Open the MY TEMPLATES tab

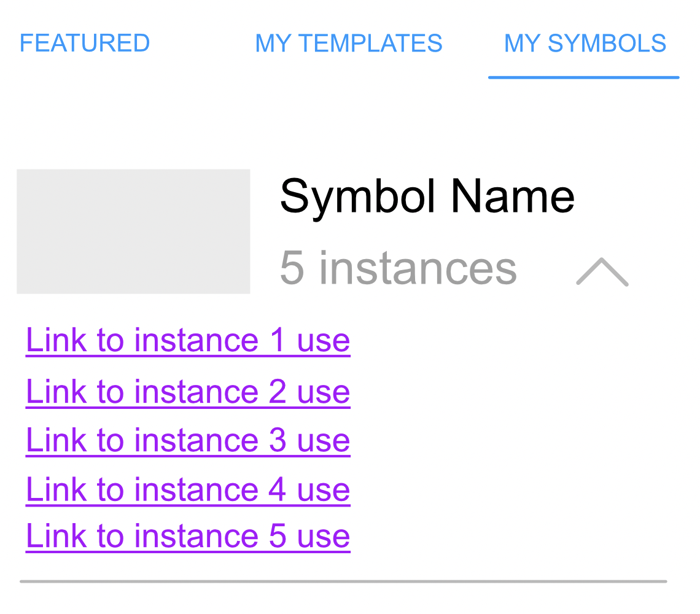[x=349, y=43]
